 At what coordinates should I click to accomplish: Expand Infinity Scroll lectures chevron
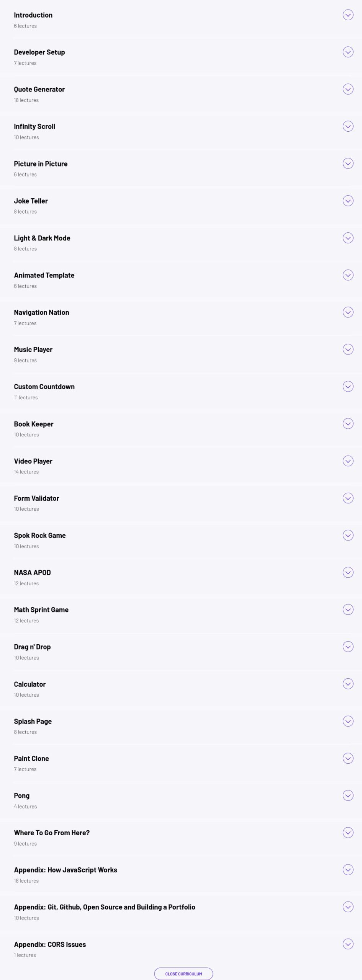pos(348,126)
